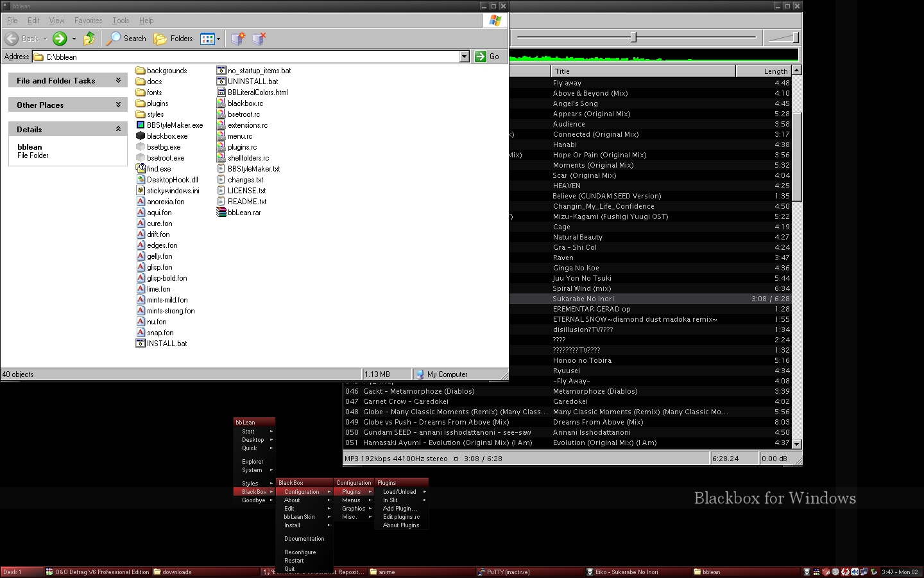924x578 pixels.
Task: Select the stickywindows.ini file
Action: click(167, 191)
